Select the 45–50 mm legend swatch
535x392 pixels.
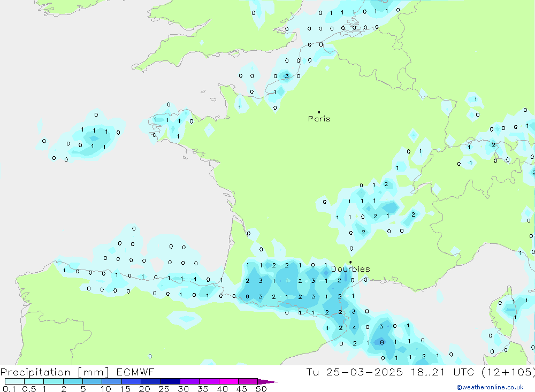pos(248,381)
